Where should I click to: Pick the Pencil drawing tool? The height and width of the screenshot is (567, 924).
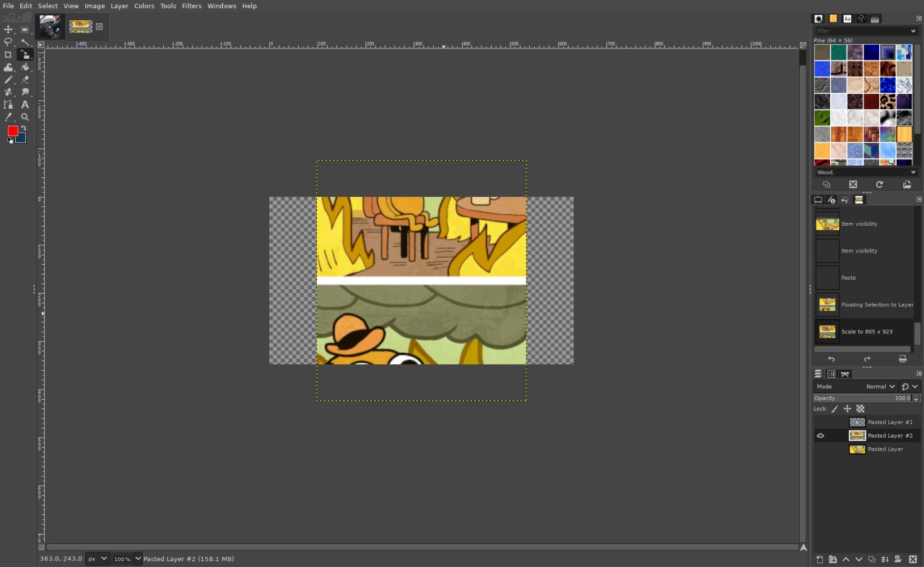click(x=9, y=79)
